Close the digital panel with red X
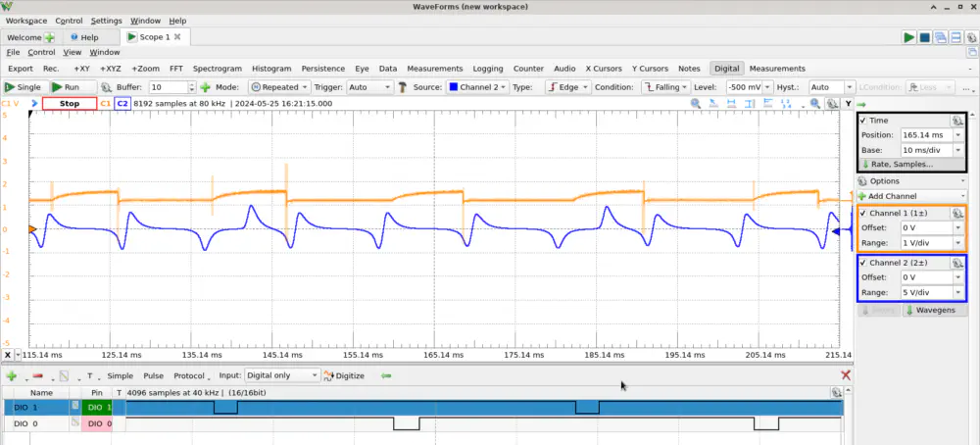Viewport: 980px width, 445px height. pos(846,375)
